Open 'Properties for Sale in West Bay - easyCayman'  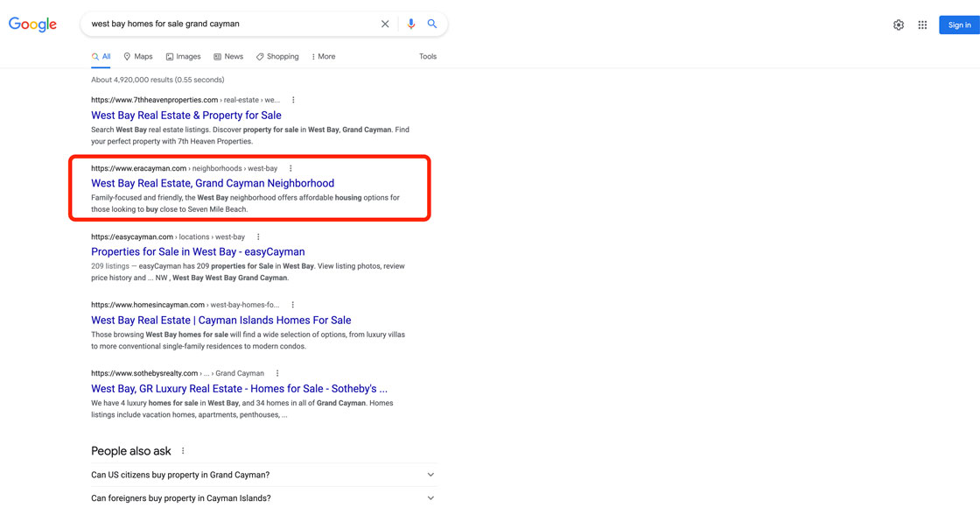[x=198, y=252]
